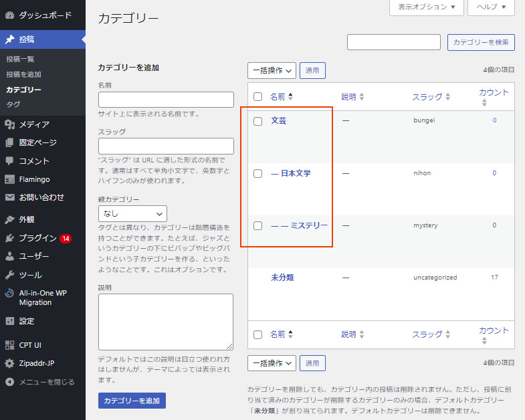Click the plugin icon for プラグイン

click(x=9, y=238)
